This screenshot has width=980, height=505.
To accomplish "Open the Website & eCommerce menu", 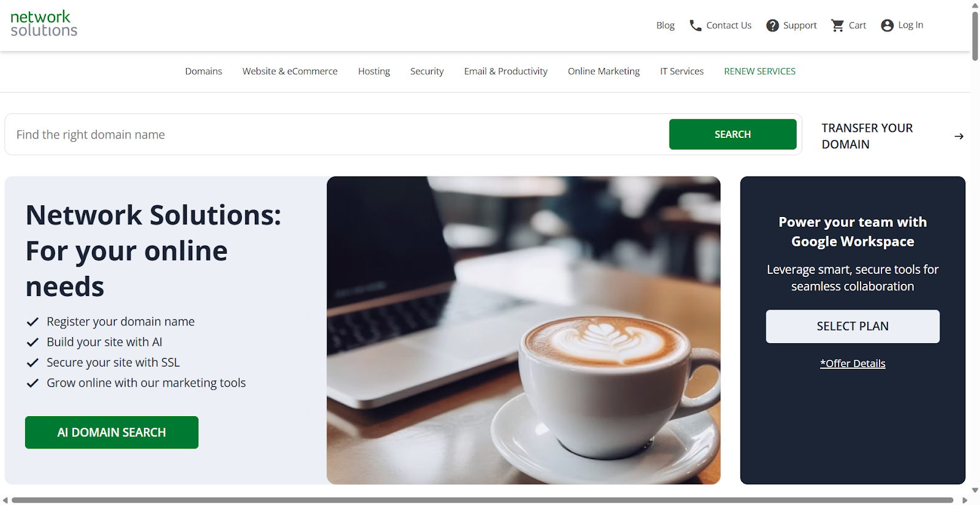I will coord(290,72).
